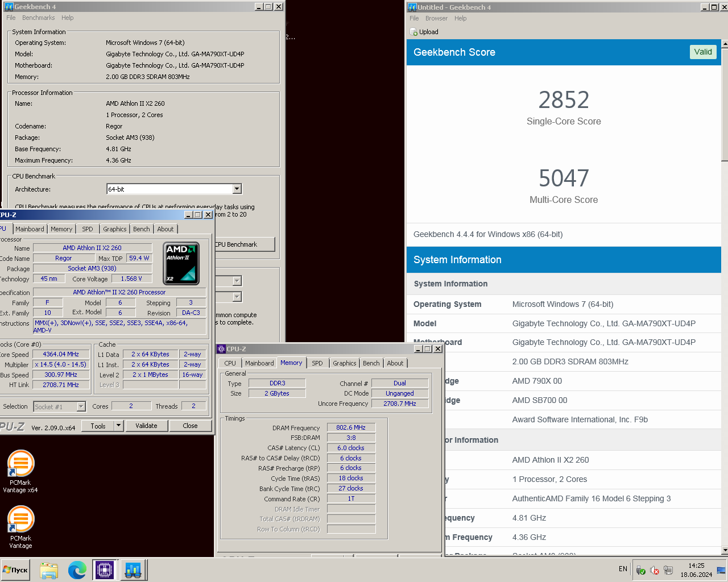This screenshot has width=728, height=582.
Task: Switch to Geekbench taskbar icon
Action: [x=133, y=569]
